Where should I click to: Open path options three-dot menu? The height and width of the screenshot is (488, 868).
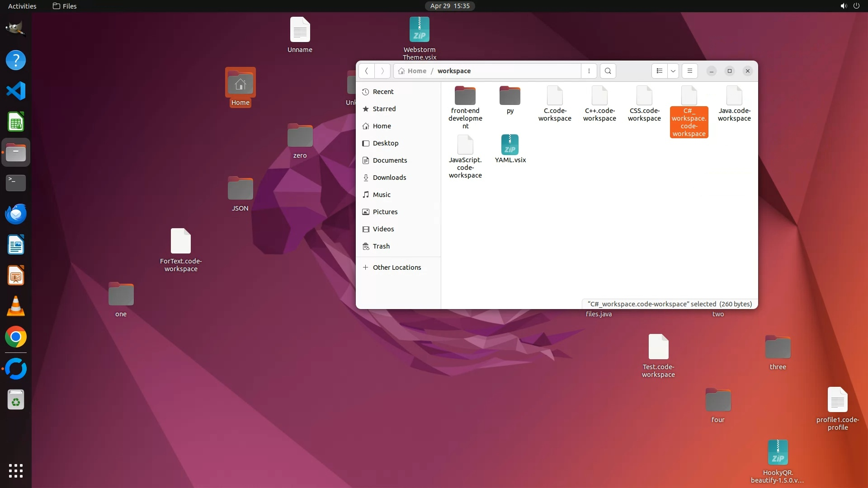coord(589,71)
